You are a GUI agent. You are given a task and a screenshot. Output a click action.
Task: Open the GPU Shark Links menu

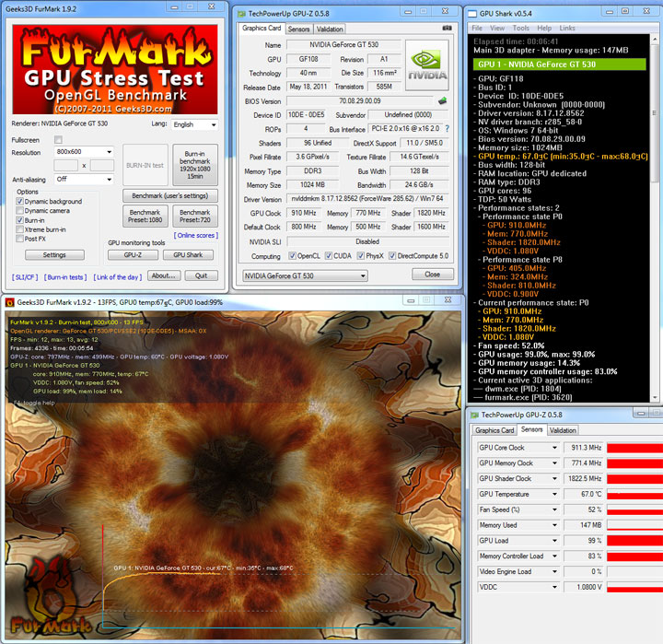point(567,28)
